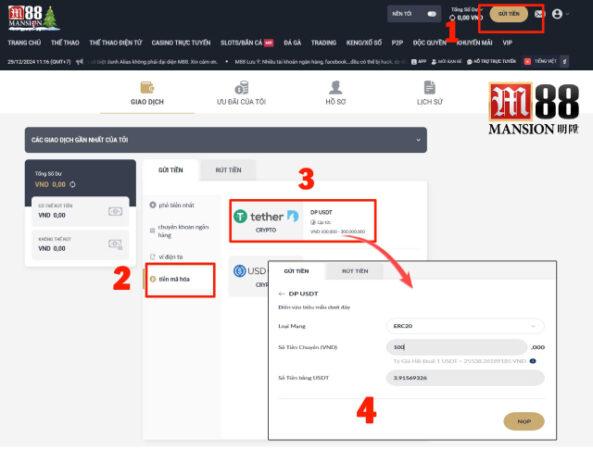Select the tiền mã hóa payment category
Viewport: 593px width, 450px height.
180,279
